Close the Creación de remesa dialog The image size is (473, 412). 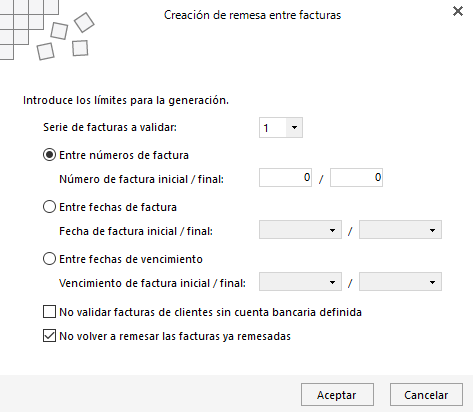[x=458, y=11]
